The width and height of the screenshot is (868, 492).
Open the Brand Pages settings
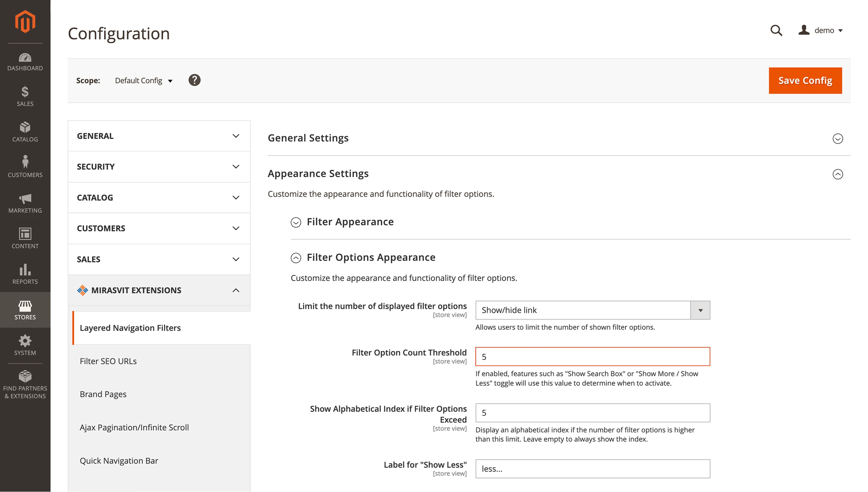(x=103, y=394)
